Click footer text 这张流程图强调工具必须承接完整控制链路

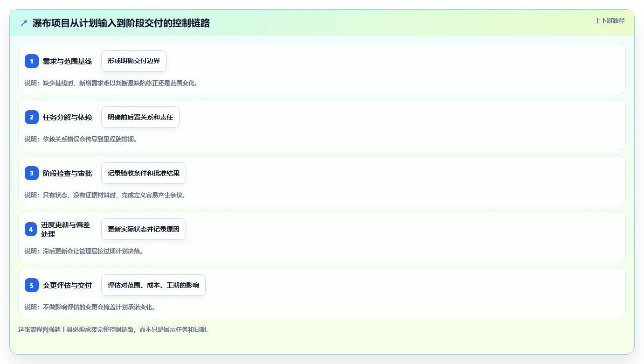(x=115, y=329)
